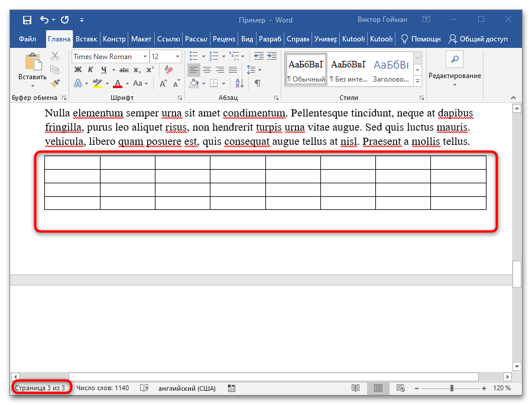
Task: Increase font size with larger A
Action: (163, 83)
